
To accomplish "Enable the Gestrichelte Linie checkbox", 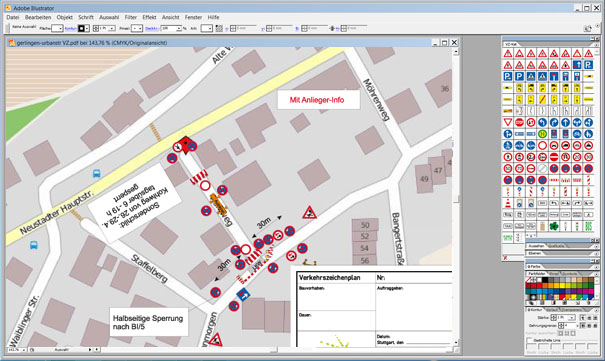I will [529, 340].
